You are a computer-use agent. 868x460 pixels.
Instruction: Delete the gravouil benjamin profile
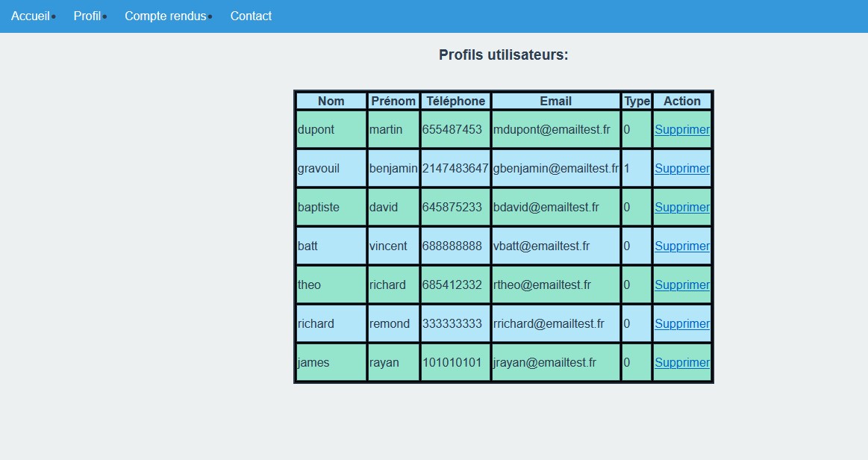681,169
